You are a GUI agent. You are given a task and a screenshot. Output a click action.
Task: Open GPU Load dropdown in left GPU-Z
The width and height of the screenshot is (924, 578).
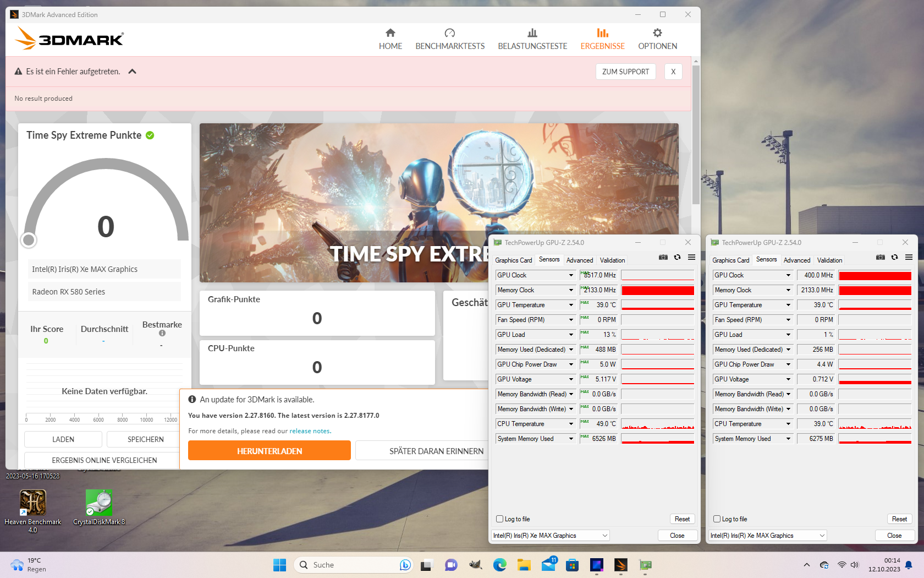pos(570,335)
